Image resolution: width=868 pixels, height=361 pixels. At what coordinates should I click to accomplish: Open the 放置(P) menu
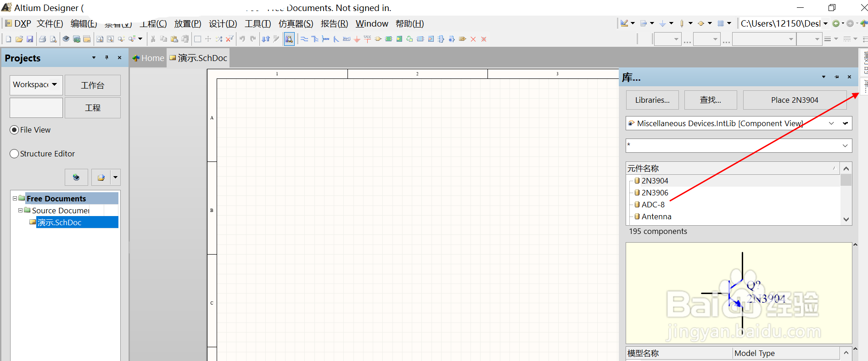click(188, 23)
